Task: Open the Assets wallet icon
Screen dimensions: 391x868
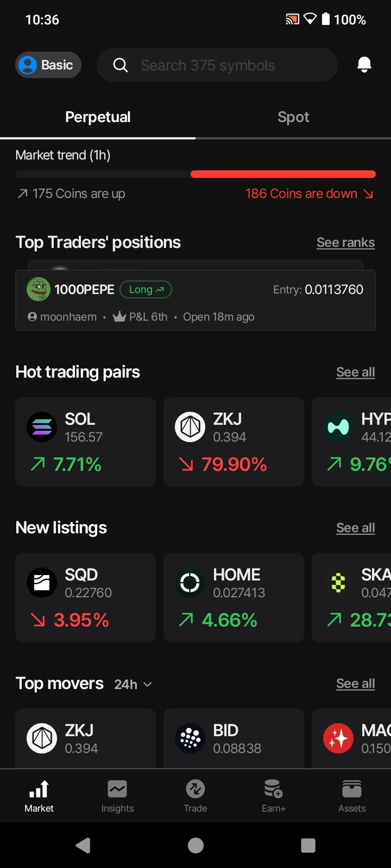Action: coord(352,789)
